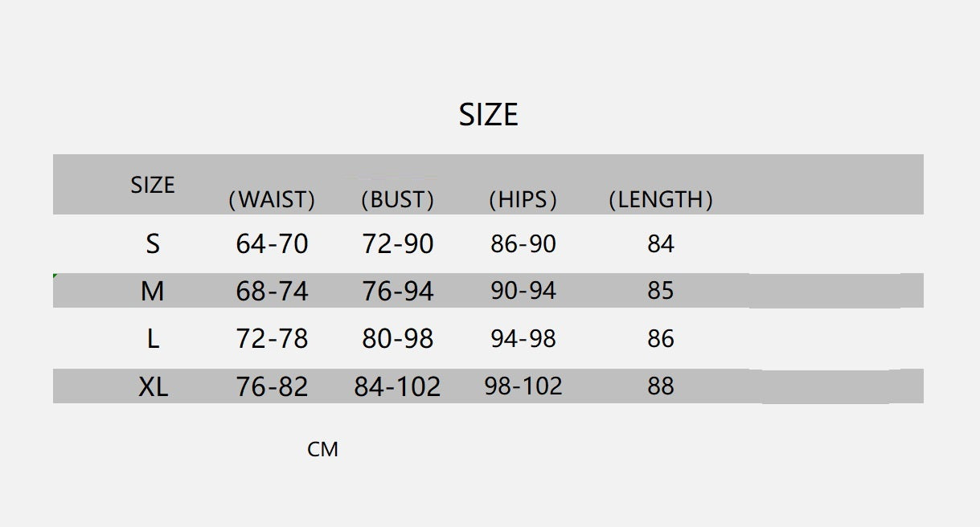Click the HIPS column header
Viewport: 980px width, 527px height.
point(523,200)
